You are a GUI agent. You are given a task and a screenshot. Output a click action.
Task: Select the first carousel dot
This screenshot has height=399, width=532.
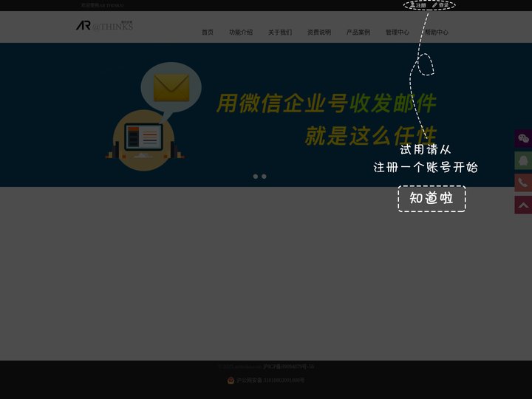tap(256, 177)
